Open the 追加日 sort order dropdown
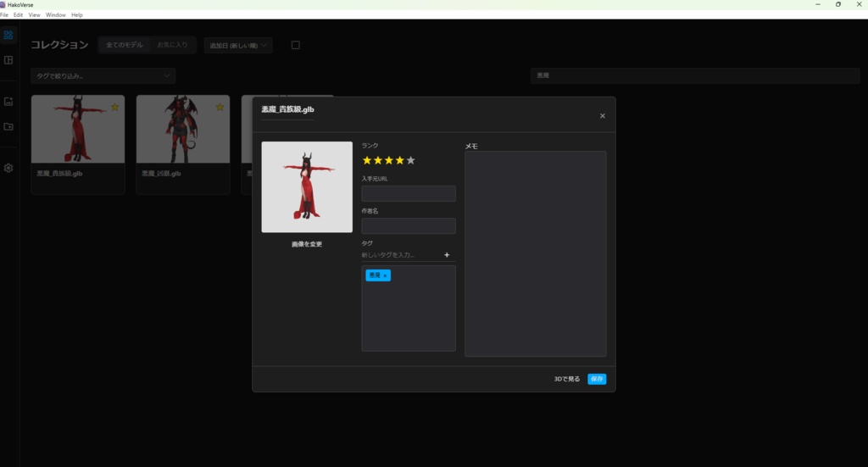 (238, 46)
